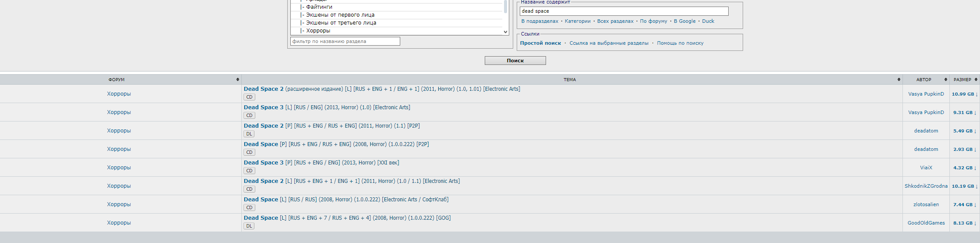Click the section list scroll down arrow
The image size is (980, 243).
pos(506,32)
